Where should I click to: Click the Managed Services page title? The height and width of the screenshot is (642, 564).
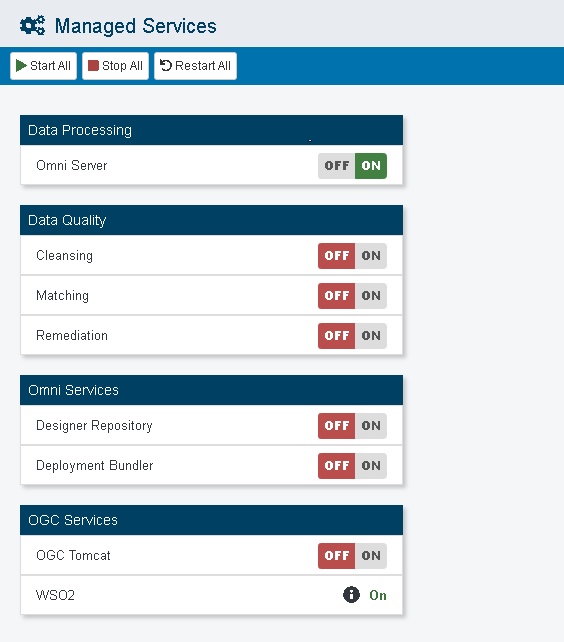click(136, 26)
